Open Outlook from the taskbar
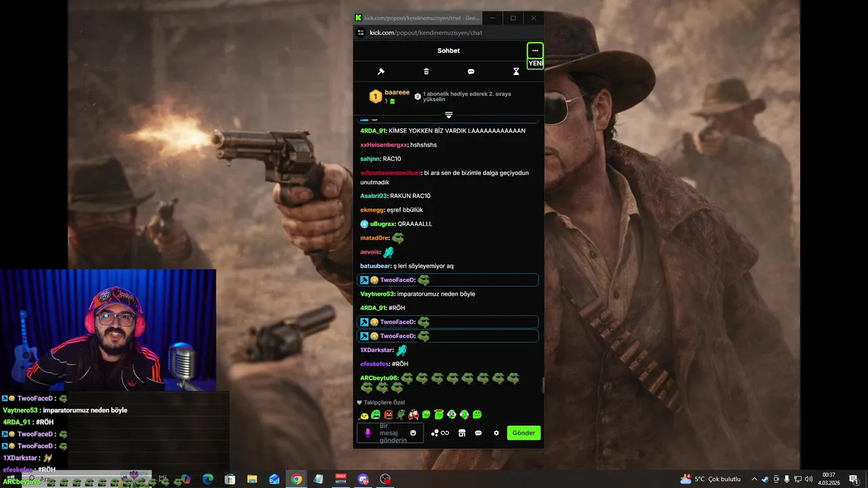The width and height of the screenshot is (868, 488). point(274,479)
